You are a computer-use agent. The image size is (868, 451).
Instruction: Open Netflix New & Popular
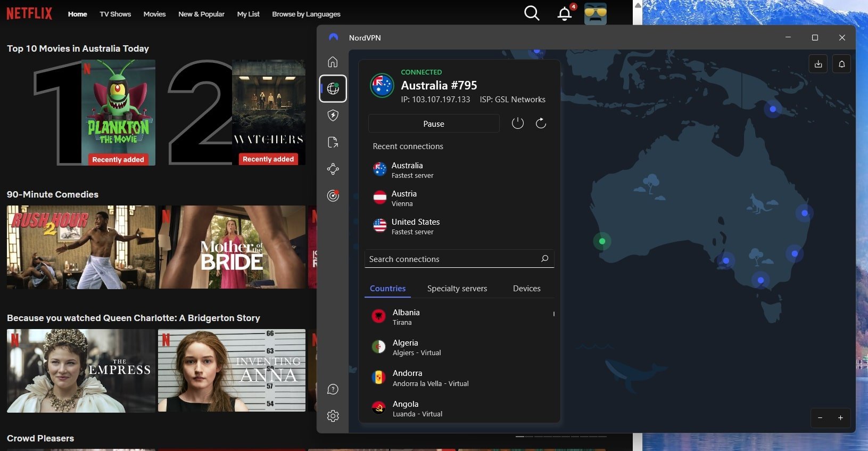click(201, 14)
